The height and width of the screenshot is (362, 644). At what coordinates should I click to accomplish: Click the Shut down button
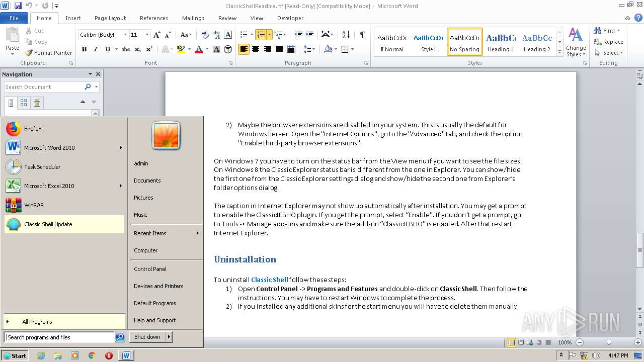tap(147, 337)
